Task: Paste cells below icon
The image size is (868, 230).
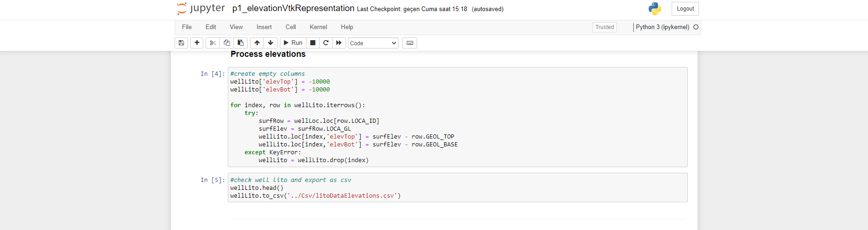Action: 241,43
